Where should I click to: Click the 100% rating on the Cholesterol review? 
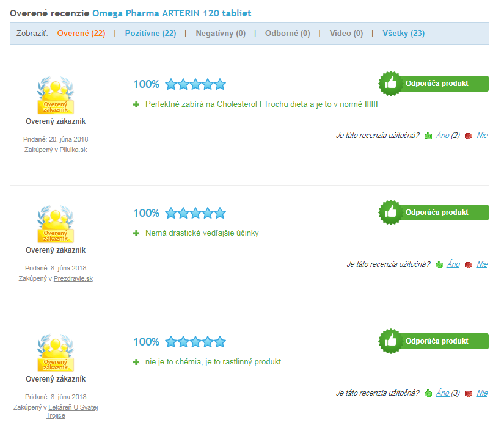click(x=146, y=84)
